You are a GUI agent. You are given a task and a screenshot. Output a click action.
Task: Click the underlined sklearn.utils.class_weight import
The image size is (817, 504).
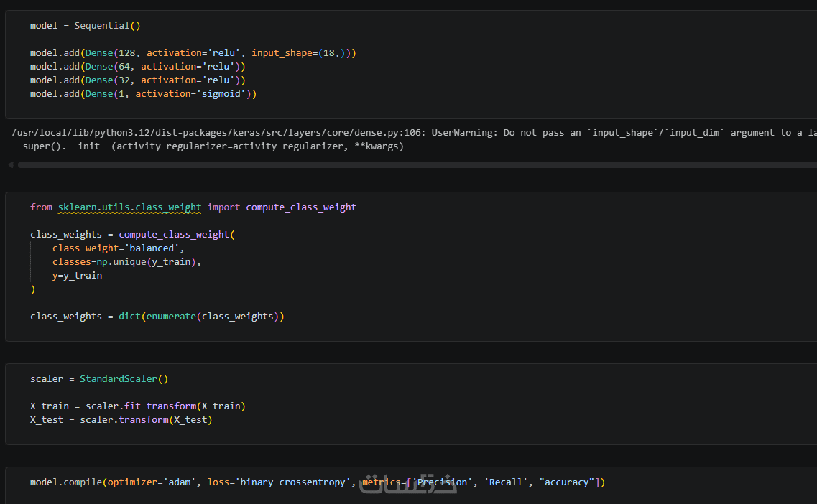click(x=129, y=207)
